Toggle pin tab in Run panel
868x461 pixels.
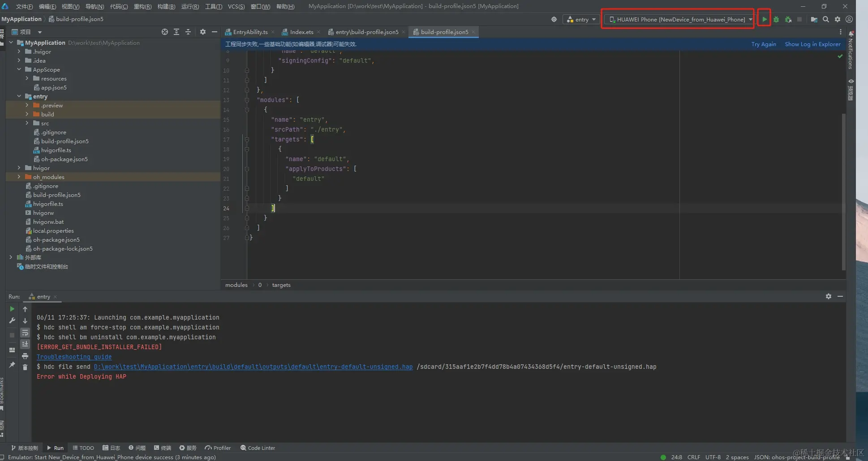(x=12, y=365)
